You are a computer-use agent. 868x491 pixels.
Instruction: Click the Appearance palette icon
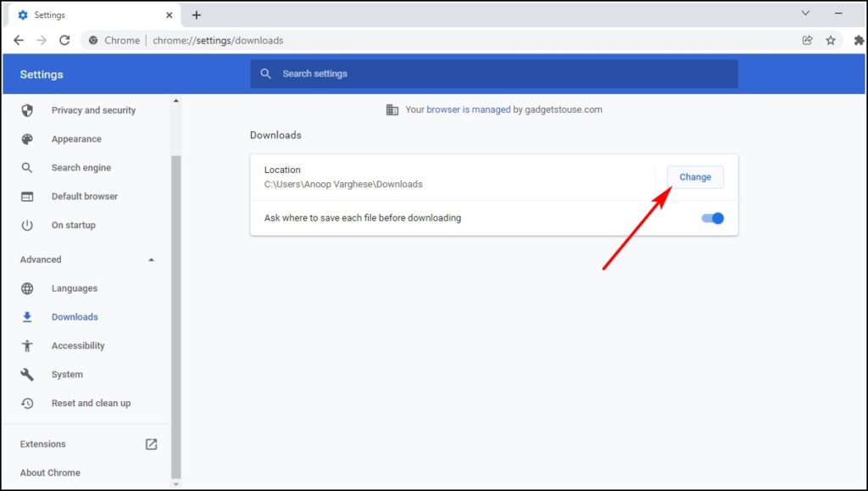click(x=27, y=139)
